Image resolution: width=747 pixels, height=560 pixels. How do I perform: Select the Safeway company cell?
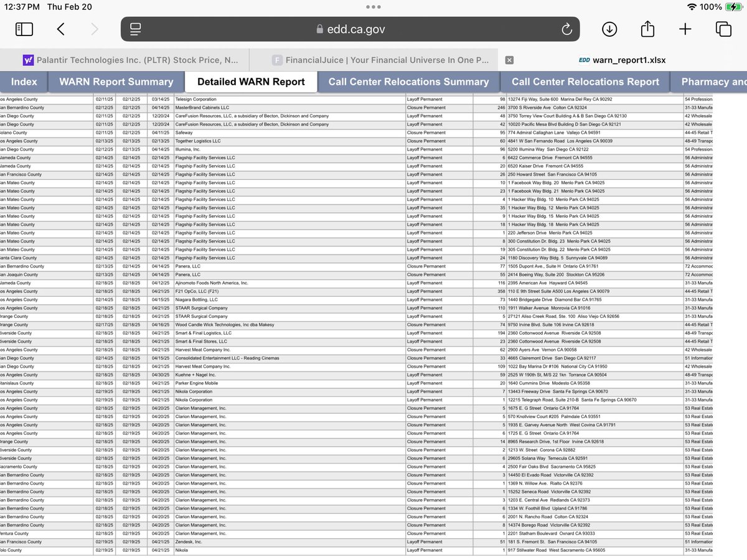289,133
